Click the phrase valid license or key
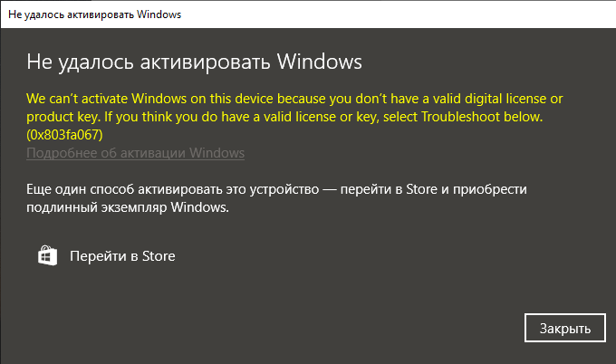Screen dimensions: 616x364 [x=321, y=117]
